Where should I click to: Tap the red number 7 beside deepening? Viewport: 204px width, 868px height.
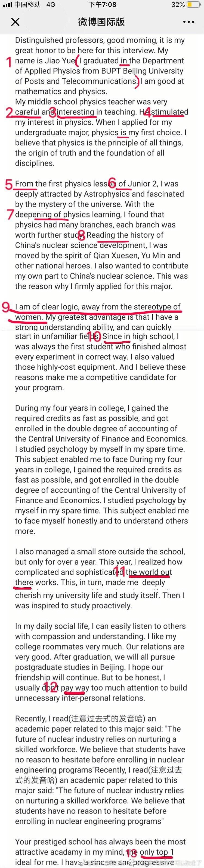pyautogui.click(x=10, y=215)
